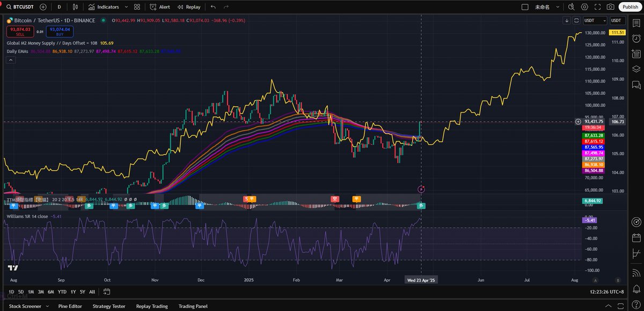Take a chart snapshot with camera icon

pyautogui.click(x=610, y=7)
